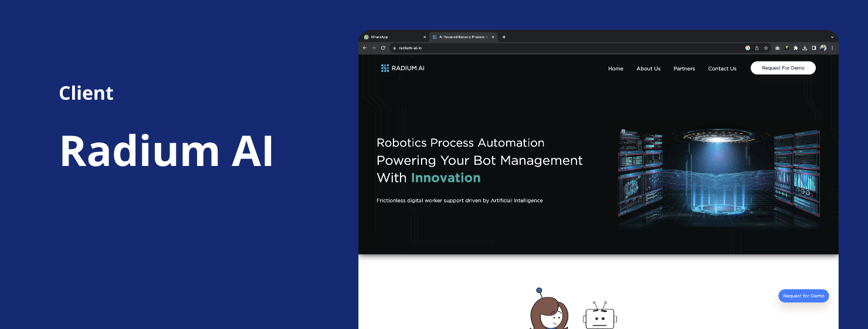Click the Radium AI logo in the header
868x329 pixels.
tap(402, 68)
